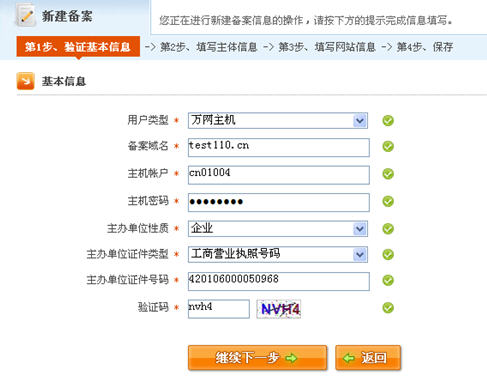
Task: Expand the 主办单位性质 dropdown showing 企业
Action: point(278,229)
